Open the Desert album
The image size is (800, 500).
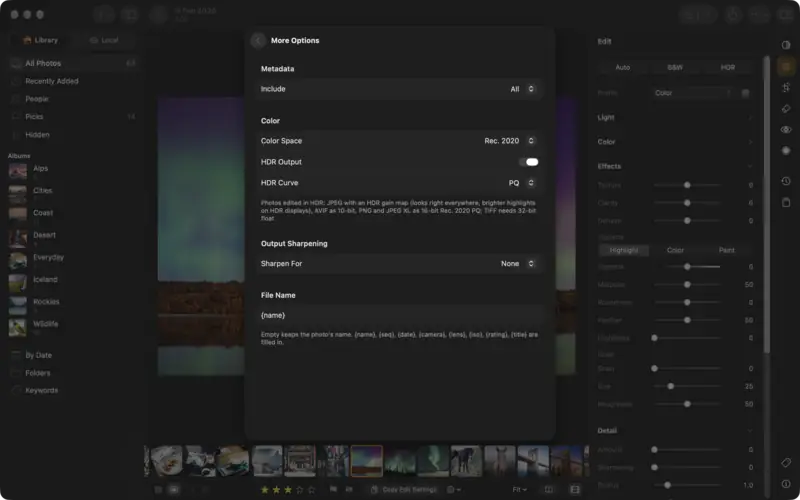pos(73,238)
